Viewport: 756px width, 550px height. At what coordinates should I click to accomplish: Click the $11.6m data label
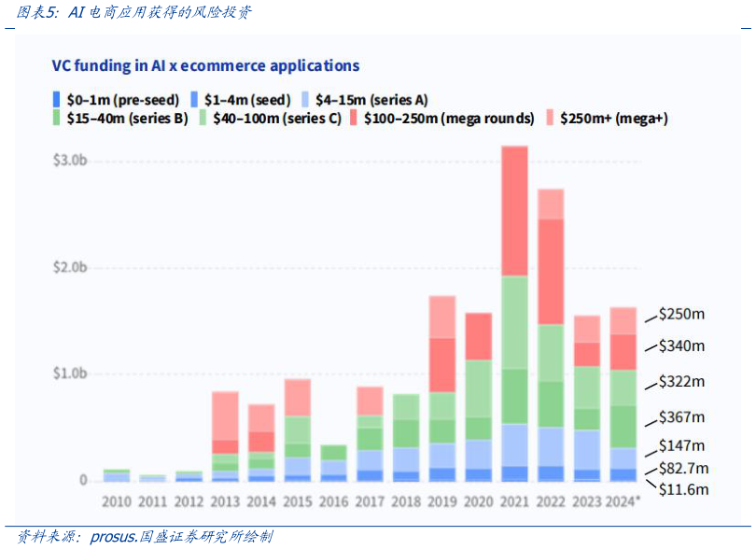683,489
